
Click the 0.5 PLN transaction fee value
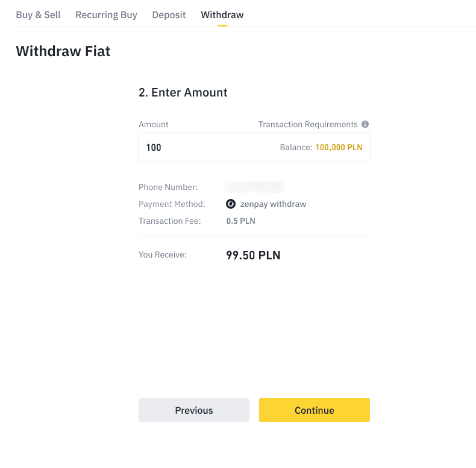tap(240, 221)
